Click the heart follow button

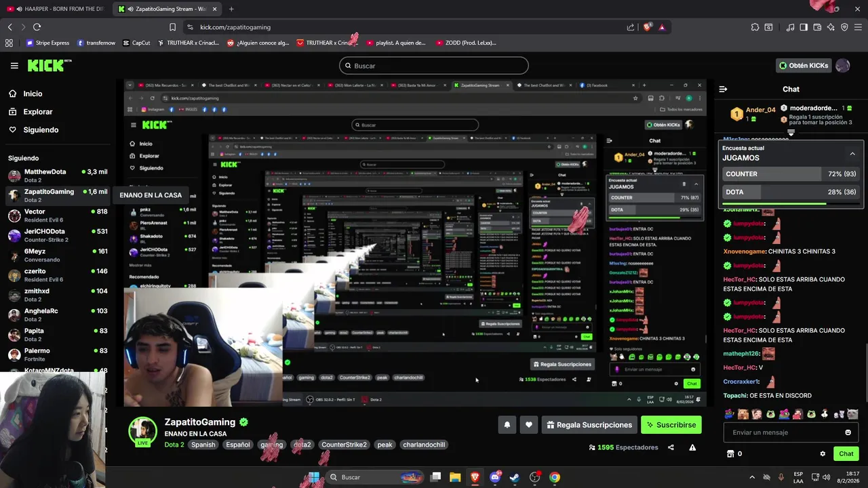(x=529, y=425)
